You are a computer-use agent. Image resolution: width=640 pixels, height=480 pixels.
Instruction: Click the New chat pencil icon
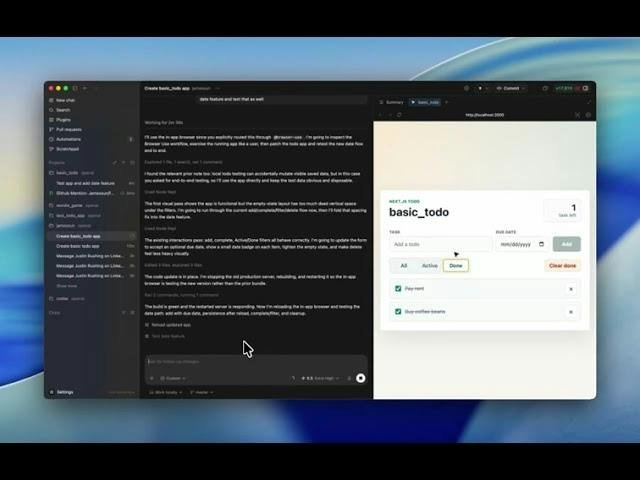[51, 100]
